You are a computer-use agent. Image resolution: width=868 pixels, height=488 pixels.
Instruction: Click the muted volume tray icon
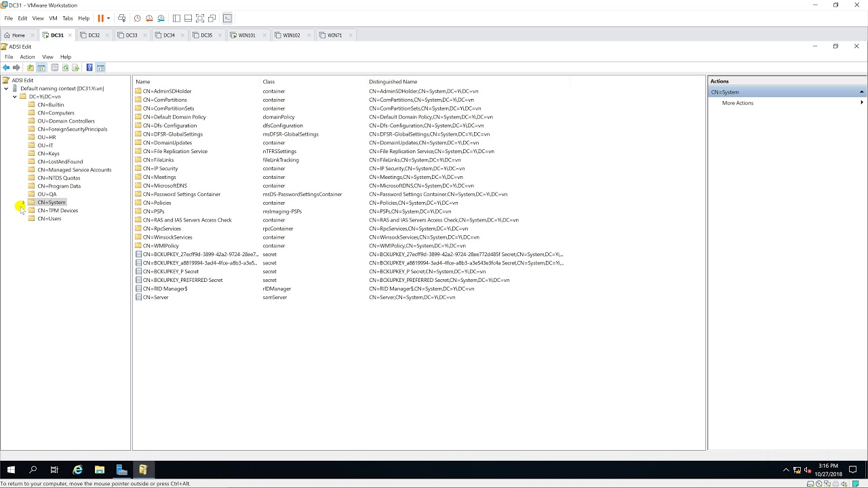[808, 470]
